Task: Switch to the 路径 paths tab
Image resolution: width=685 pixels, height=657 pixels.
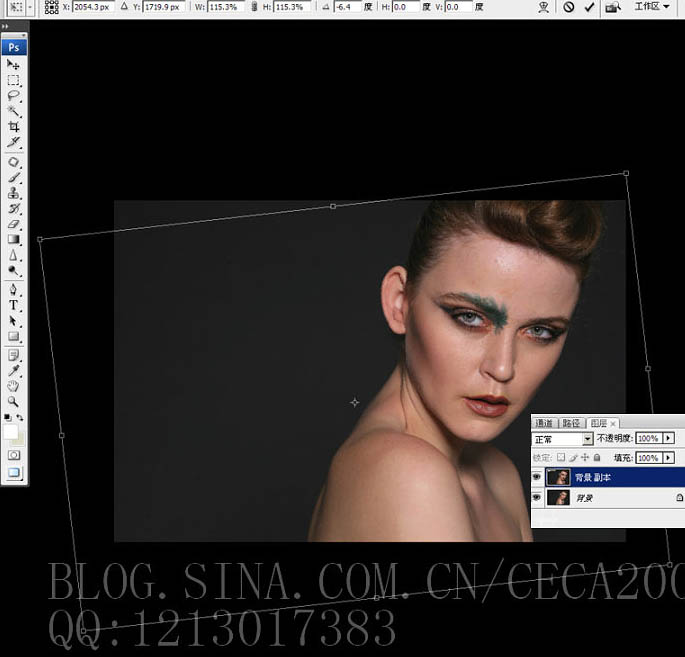Action: click(x=571, y=423)
